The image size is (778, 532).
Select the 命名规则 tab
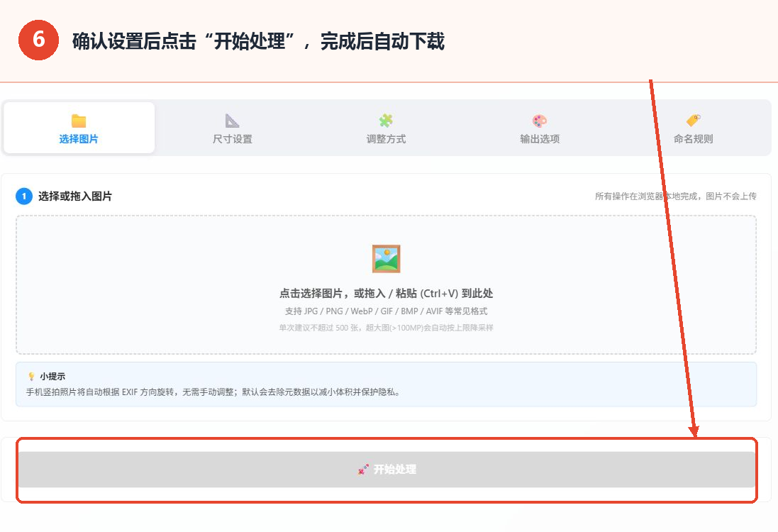[x=693, y=128]
